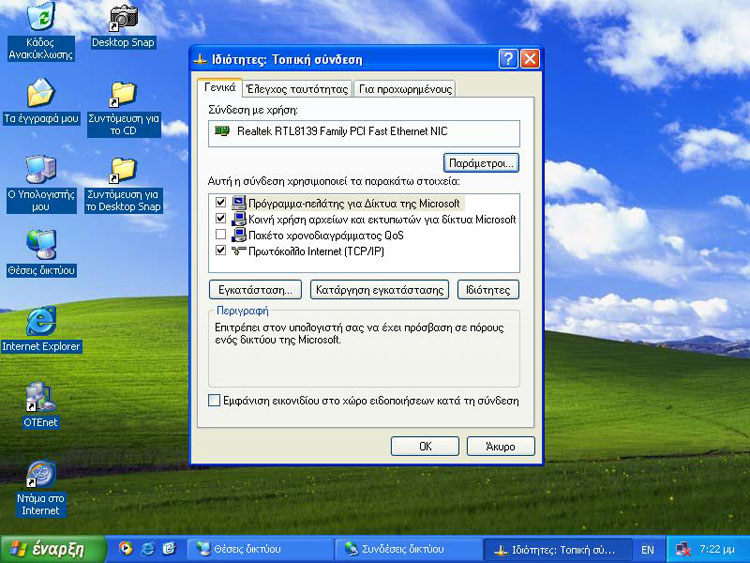Open the Ντόμα στο Internet desktop shortcut

tap(41, 474)
